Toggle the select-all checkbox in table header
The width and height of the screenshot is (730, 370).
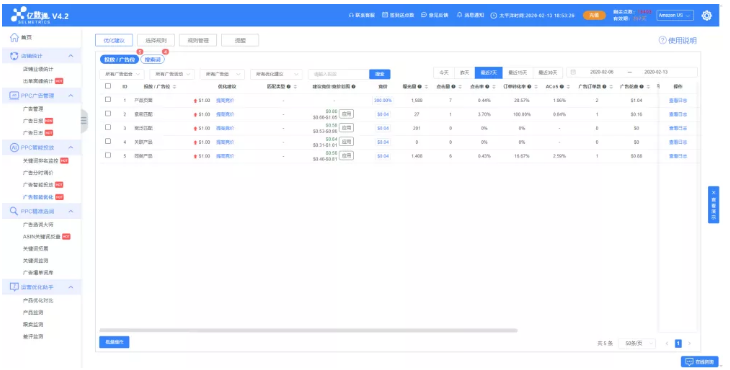108,86
